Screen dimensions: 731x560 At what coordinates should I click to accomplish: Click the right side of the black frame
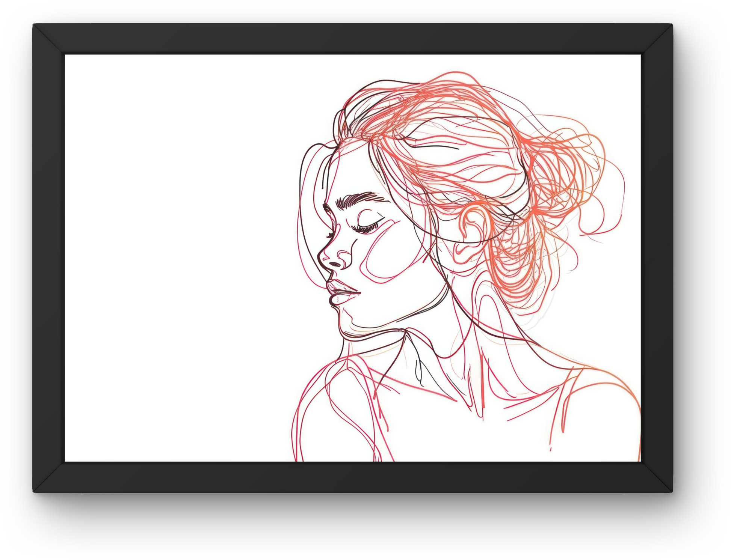(657, 258)
